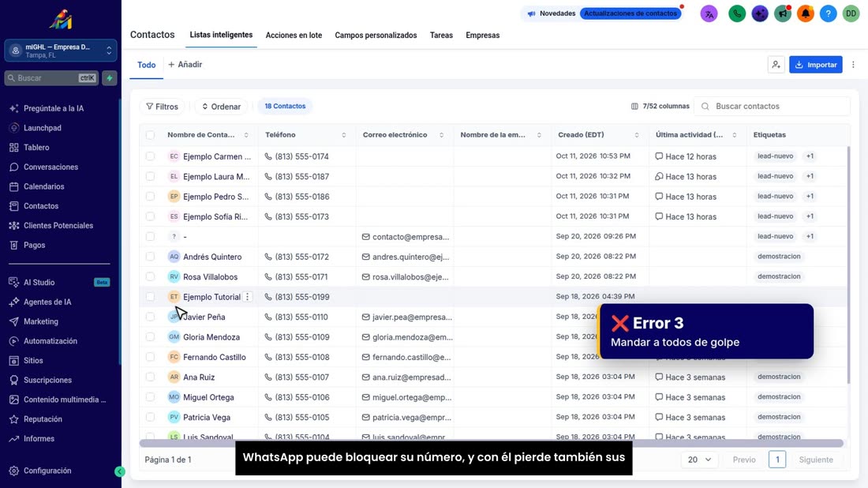This screenshot has height=488, width=868.
Task: Check the Ejemplo Carmen row checkbox
Action: 150,156
